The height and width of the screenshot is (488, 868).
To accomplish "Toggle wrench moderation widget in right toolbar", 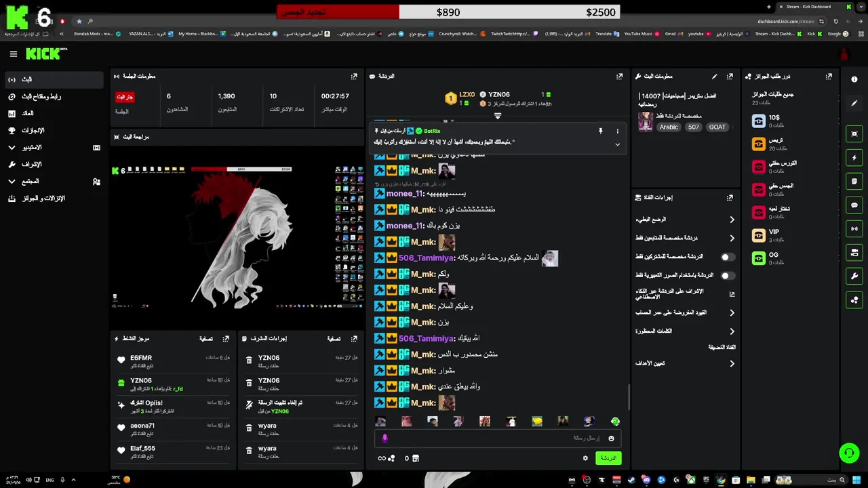I will coord(854,276).
